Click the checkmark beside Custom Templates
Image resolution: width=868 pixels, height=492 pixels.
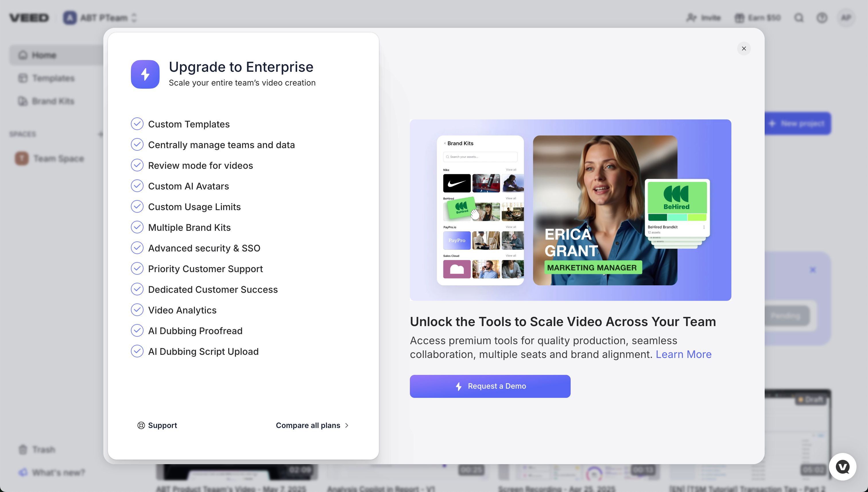[x=137, y=124]
